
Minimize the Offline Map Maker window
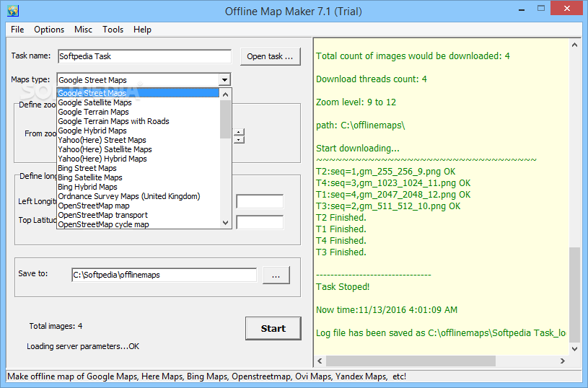pyautogui.click(x=521, y=9)
